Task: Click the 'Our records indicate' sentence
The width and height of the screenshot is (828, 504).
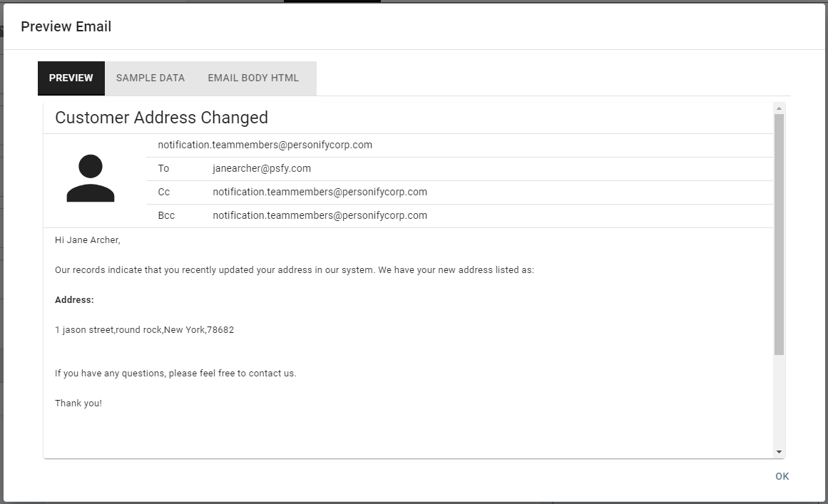Action: tap(295, 270)
